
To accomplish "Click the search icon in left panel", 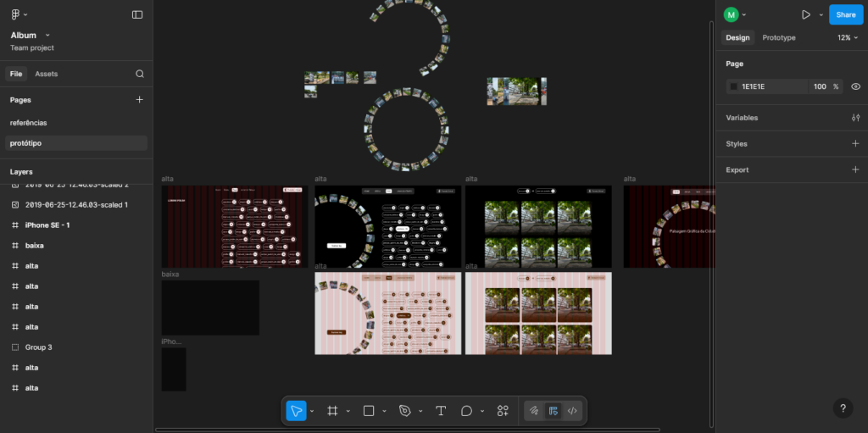I will 140,74.
